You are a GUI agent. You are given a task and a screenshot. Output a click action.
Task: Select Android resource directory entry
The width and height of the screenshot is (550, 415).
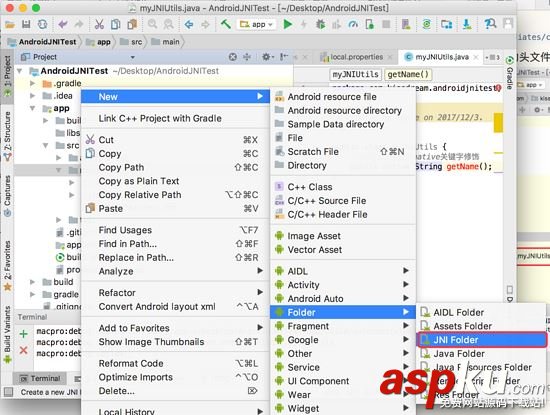click(x=343, y=111)
